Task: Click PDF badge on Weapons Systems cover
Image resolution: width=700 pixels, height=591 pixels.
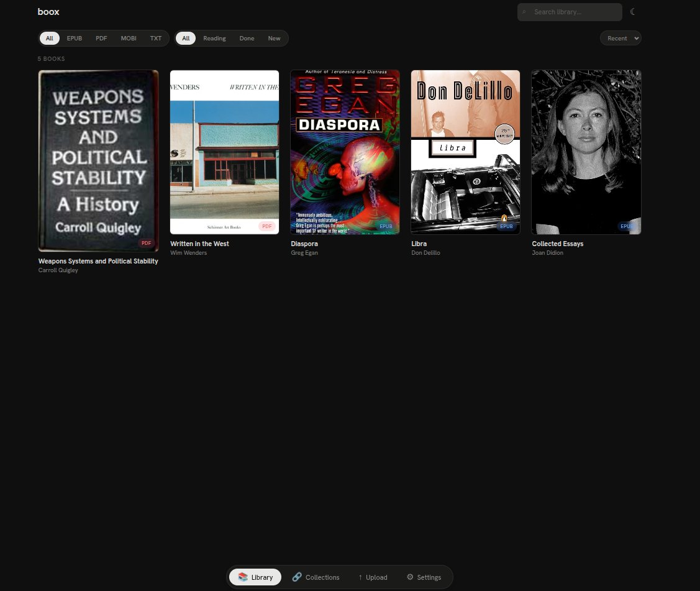Action: point(147,244)
